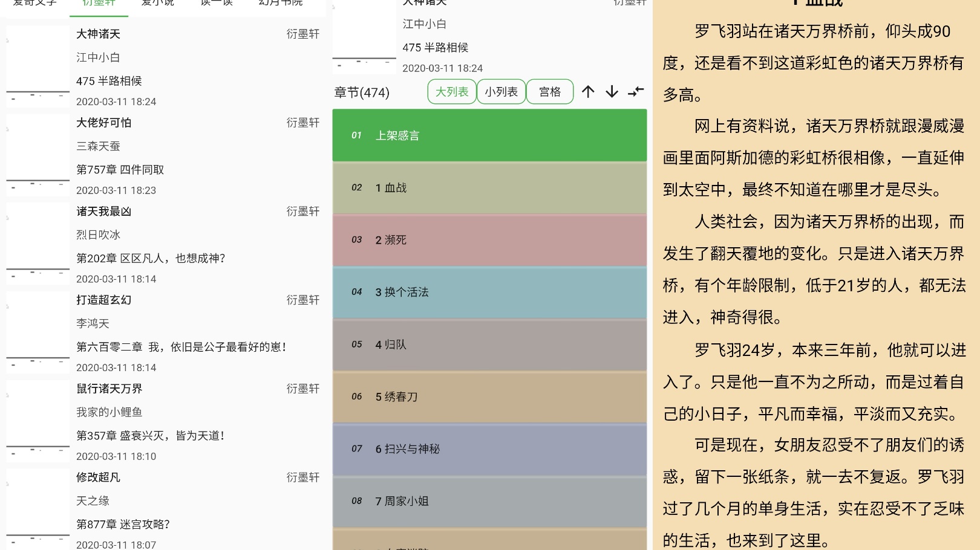Image resolution: width=980 pixels, height=550 pixels.
Task: Tap source label 衍墨轩 beside 鼠行诸天万界
Action: 303,389
